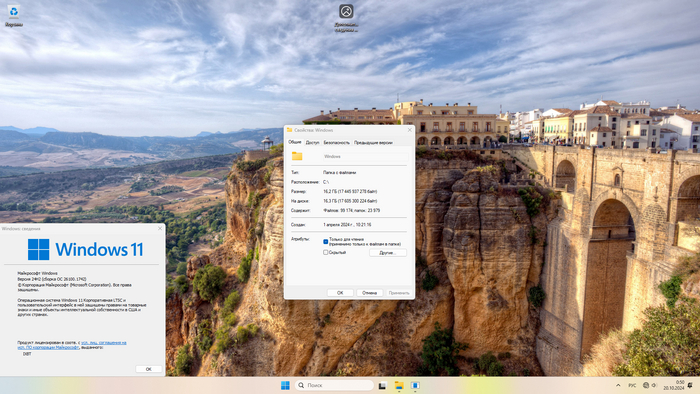
Task: Enable the Hidden attribute checkbox
Action: point(325,253)
